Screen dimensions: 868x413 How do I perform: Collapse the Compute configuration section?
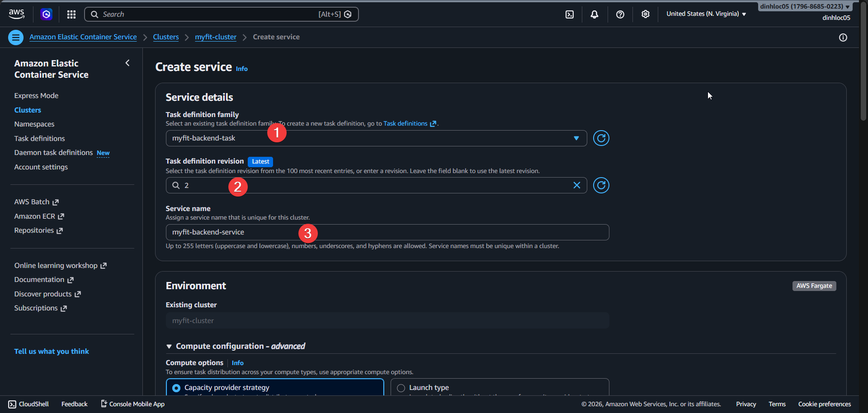169,346
